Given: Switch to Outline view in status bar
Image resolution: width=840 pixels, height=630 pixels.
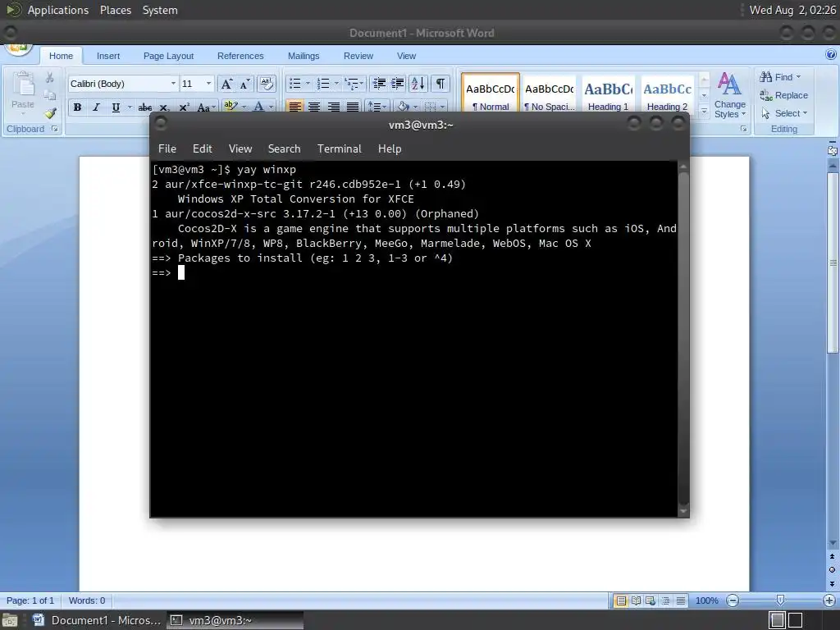Looking at the screenshot, I should tap(665, 600).
